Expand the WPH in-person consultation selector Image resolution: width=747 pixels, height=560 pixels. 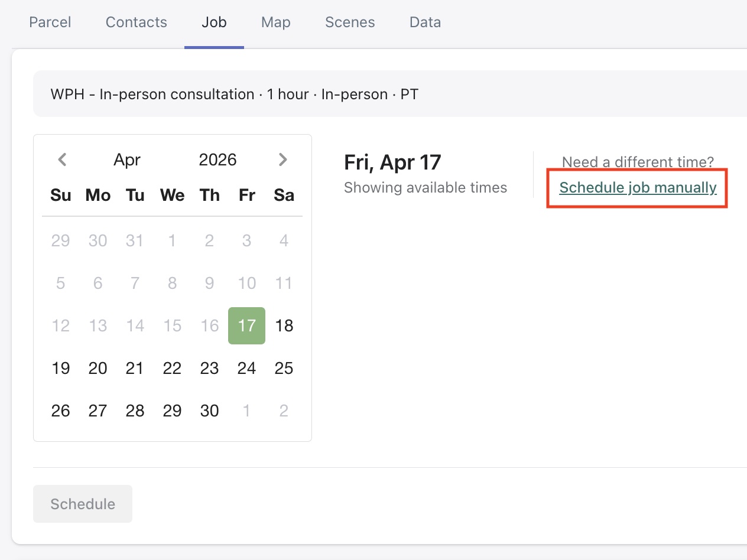pos(390,95)
